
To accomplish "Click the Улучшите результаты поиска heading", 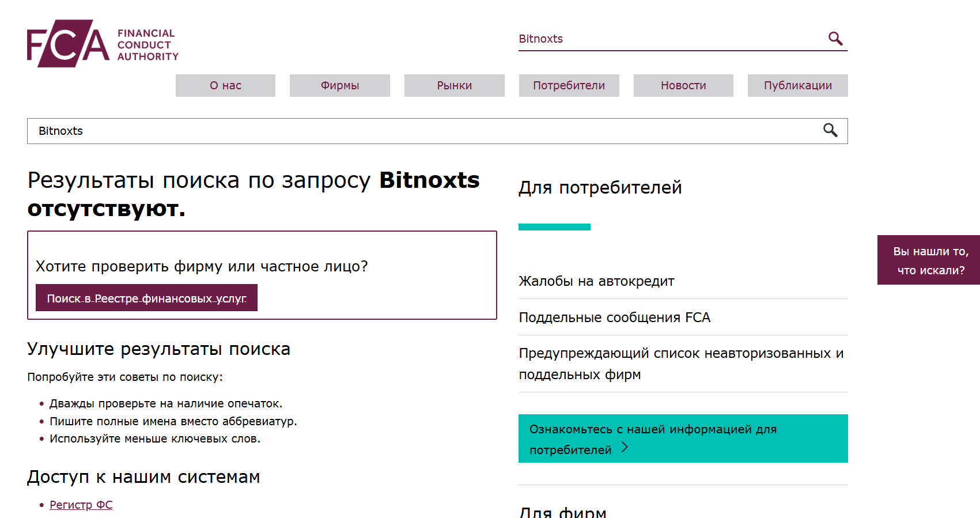I will click(158, 349).
